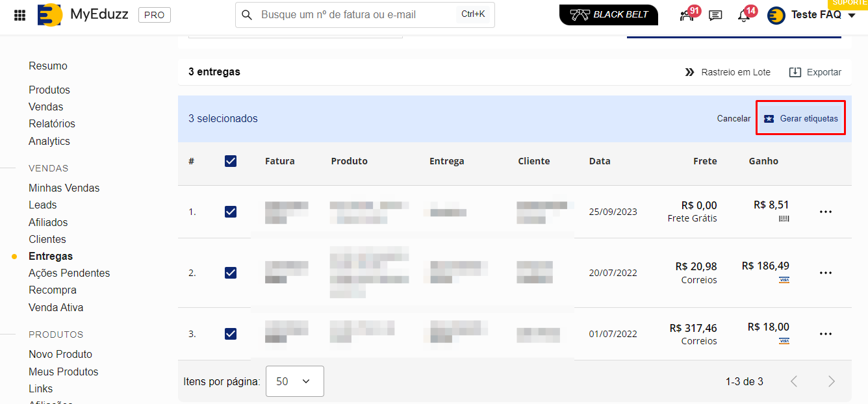Open the chat messages icon
Image resolution: width=868 pixels, height=404 pixels.
[x=715, y=16]
